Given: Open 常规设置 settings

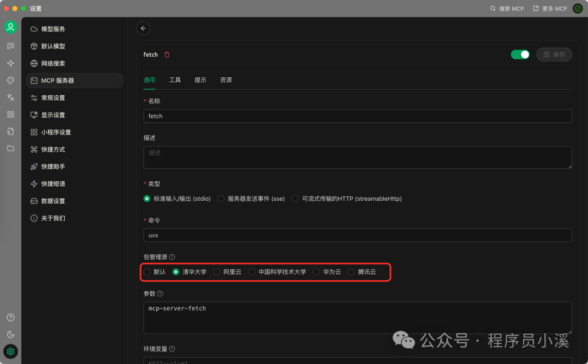Looking at the screenshot, I should tap(74, 98).
